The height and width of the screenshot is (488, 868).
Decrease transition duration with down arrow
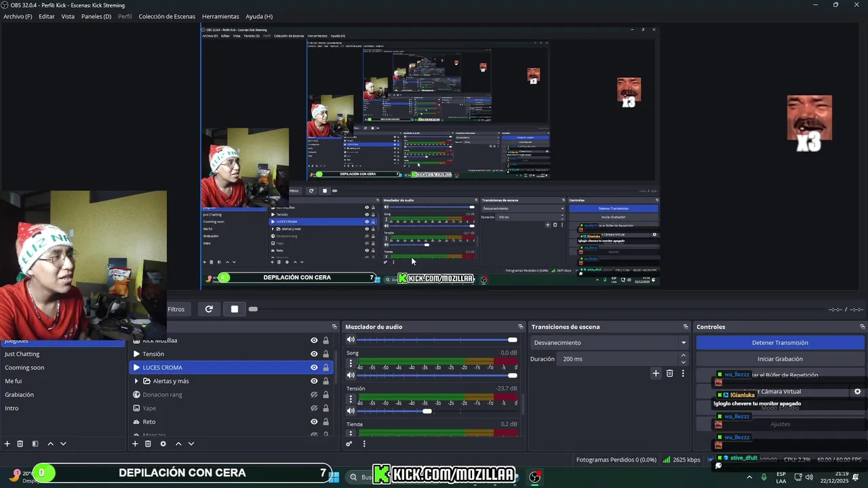683,363
